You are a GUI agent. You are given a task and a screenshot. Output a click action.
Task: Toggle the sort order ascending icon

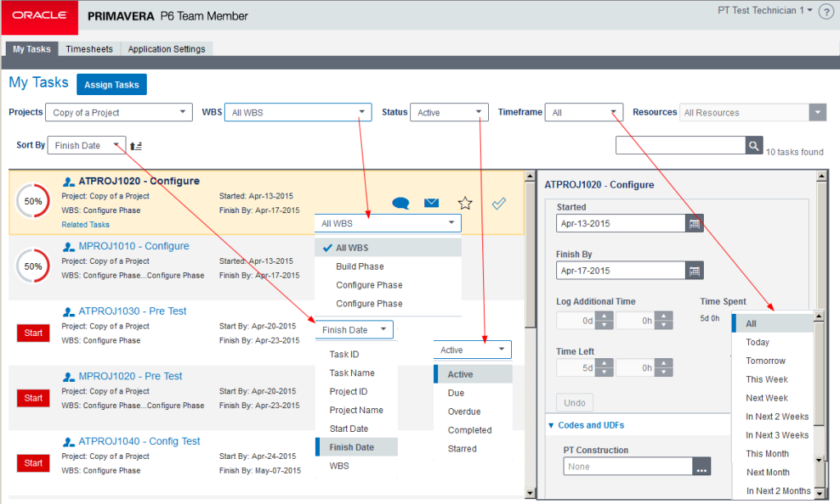coord(135,146)
